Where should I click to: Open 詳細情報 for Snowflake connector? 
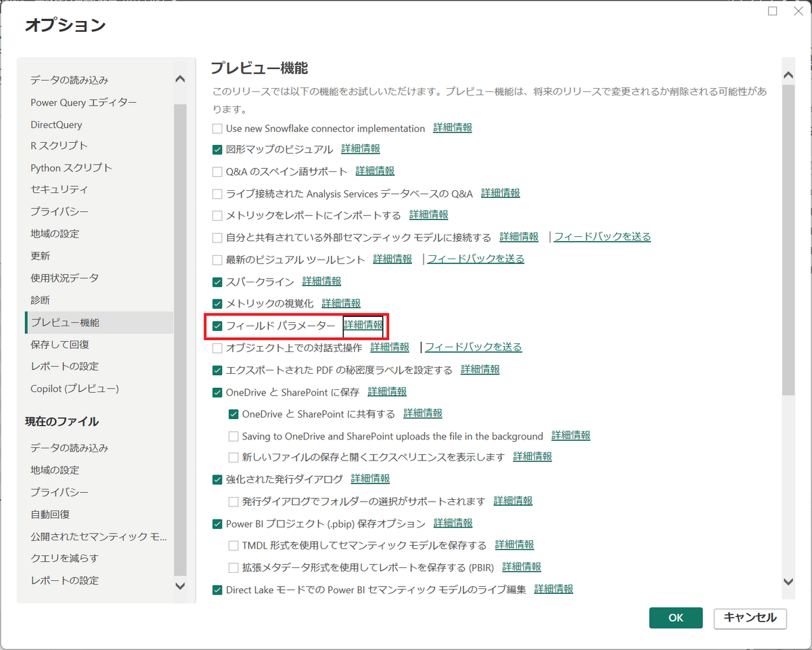(453, 128)
